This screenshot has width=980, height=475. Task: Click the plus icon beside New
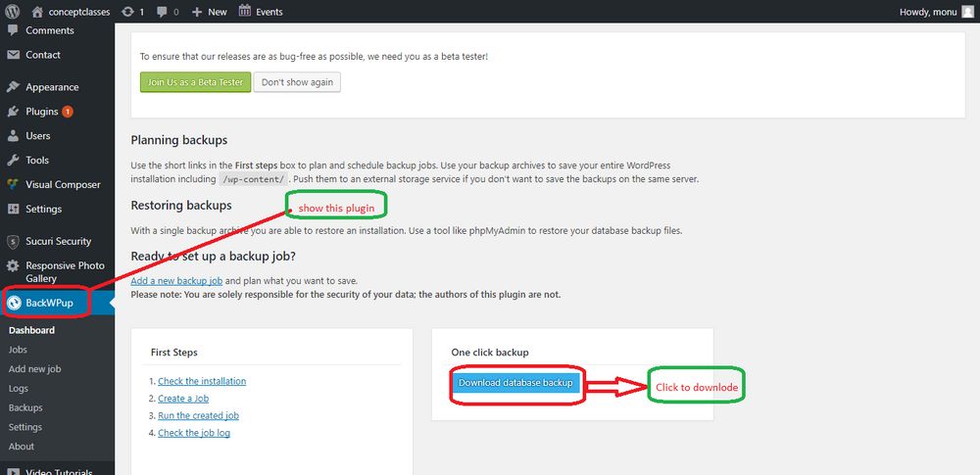coord(197,11)
